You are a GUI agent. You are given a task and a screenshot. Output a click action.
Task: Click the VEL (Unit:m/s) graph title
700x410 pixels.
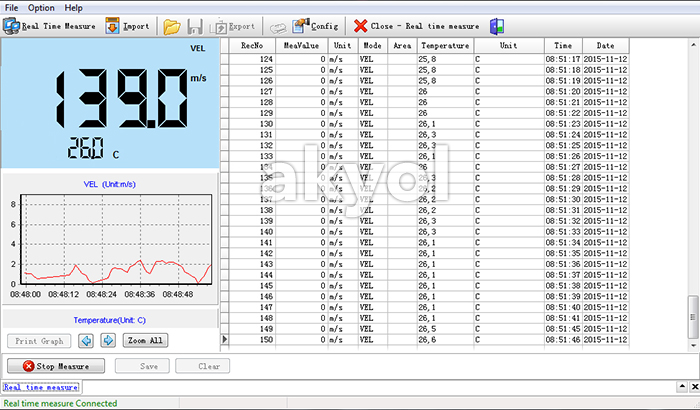coord(109,184)
